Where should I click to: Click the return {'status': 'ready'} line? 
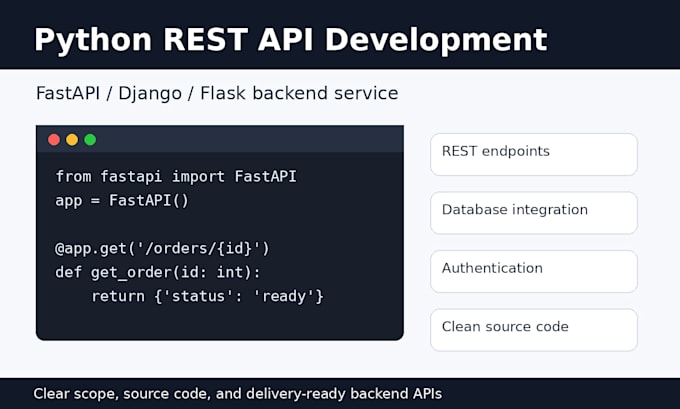pos(207,296)
